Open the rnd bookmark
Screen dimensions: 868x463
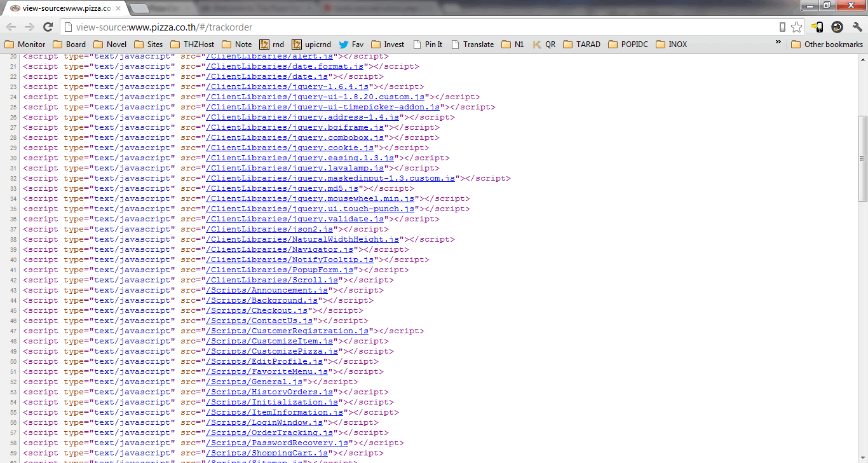click(x=271, y=45)
